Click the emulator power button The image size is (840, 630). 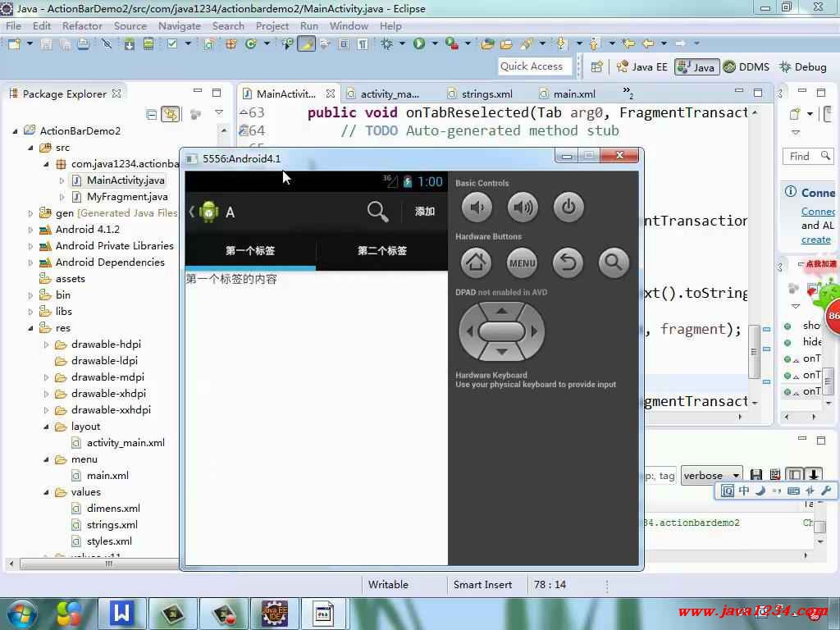coord(568,208)
